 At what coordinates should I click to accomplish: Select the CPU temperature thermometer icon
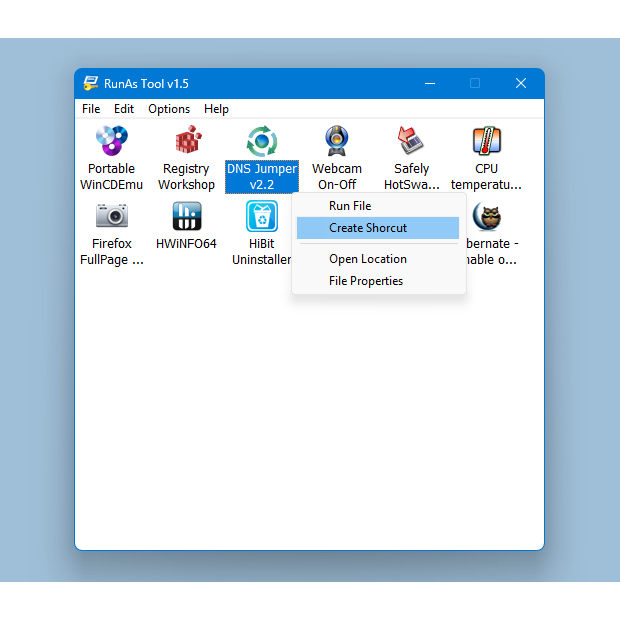[x=487, y=140]
